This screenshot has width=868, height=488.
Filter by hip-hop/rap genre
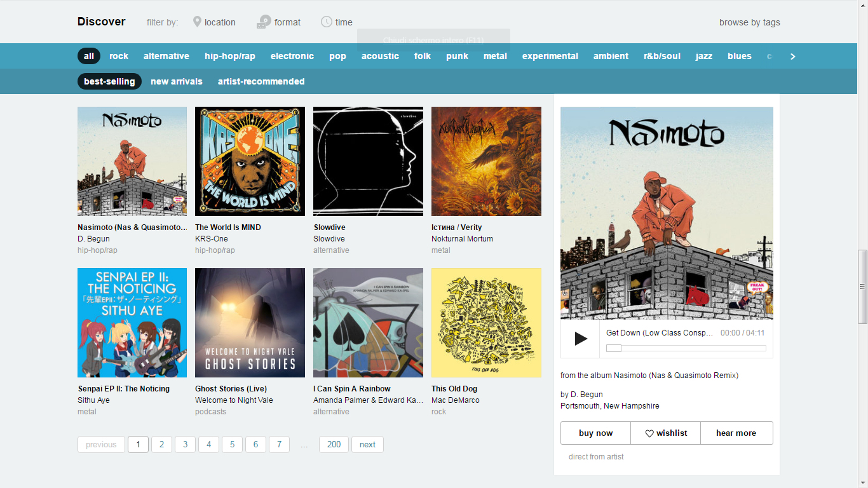point(230,56)
